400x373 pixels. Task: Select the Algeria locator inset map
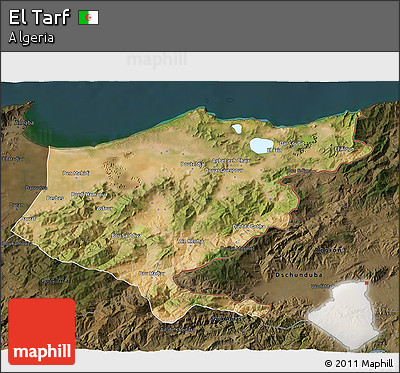click(x=343, y=315)
